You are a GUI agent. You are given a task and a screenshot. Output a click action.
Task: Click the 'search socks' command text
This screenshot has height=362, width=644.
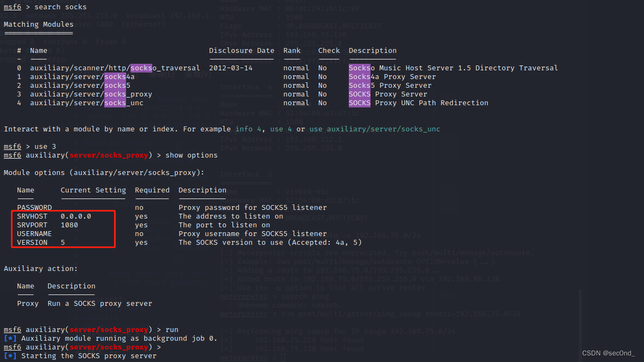61,7
